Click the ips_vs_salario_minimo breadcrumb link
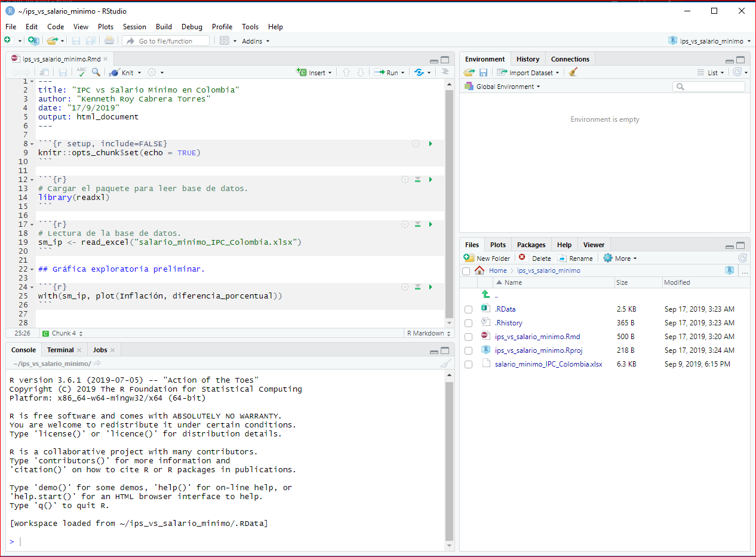756x557 pixels. 549,270
